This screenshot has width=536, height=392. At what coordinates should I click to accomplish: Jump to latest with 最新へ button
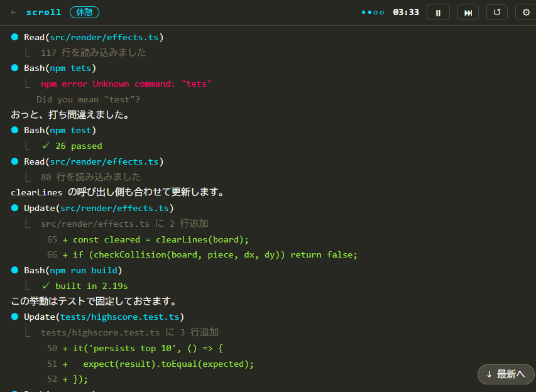(x=506, y=374)
